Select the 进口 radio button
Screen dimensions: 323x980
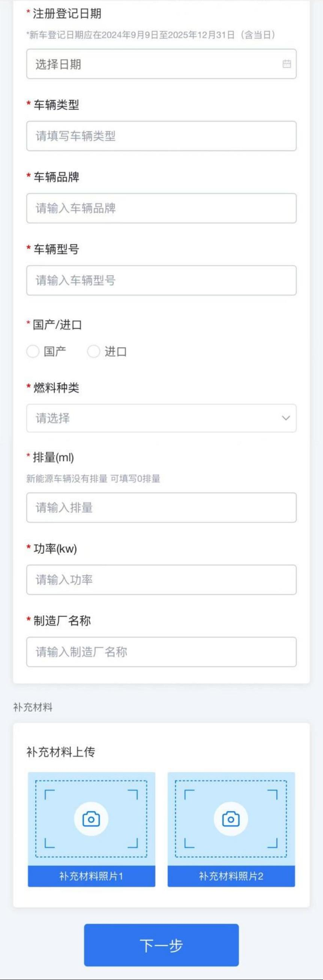point(93,351)
